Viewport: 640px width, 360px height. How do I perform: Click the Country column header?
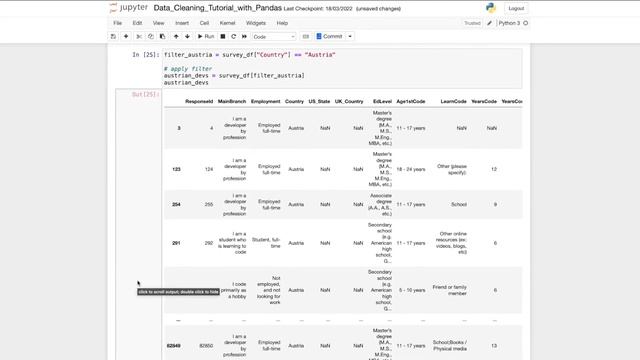(x=294, y=101)
